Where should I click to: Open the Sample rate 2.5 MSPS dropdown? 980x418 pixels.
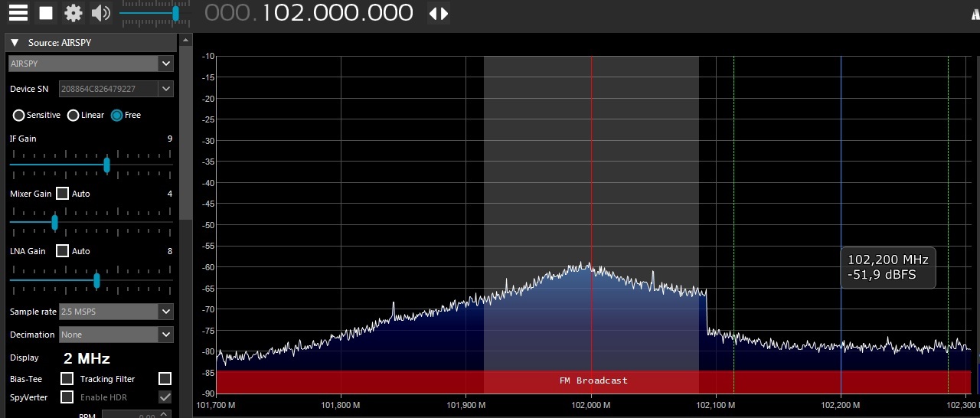(116, 312)
